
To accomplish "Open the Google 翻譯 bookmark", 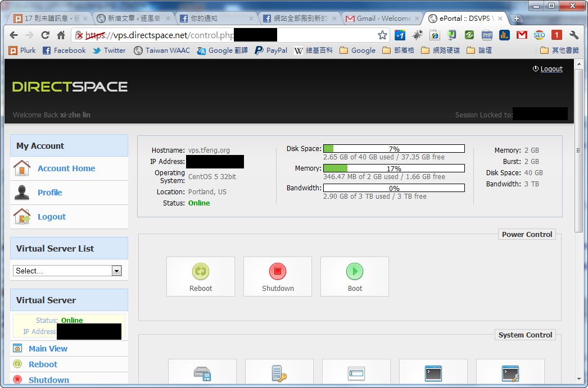I will point(223,51).
